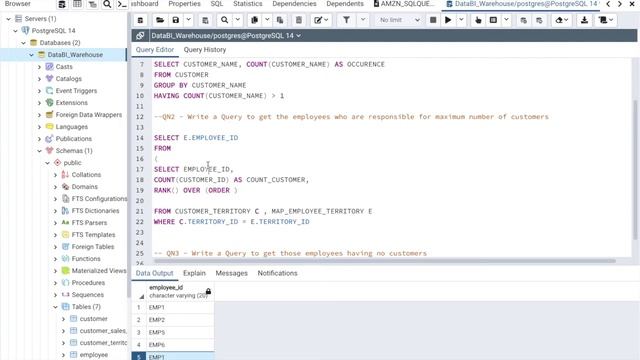This screenshot has height=360, width=640.
Task: Open the Messages results tab
Action: (x=231, y=273)
